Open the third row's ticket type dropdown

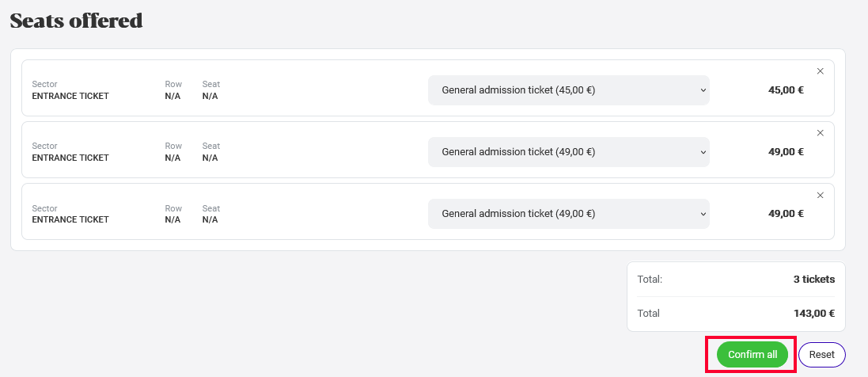click(569, 214)
